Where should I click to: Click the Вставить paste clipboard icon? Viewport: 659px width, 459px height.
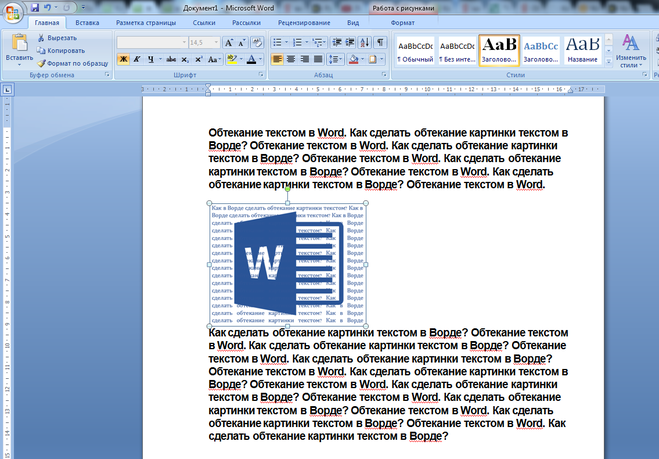coord(19,43)
